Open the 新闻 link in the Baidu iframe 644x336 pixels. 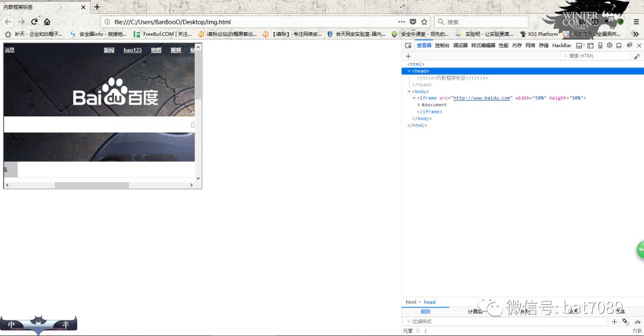[109, 50]
